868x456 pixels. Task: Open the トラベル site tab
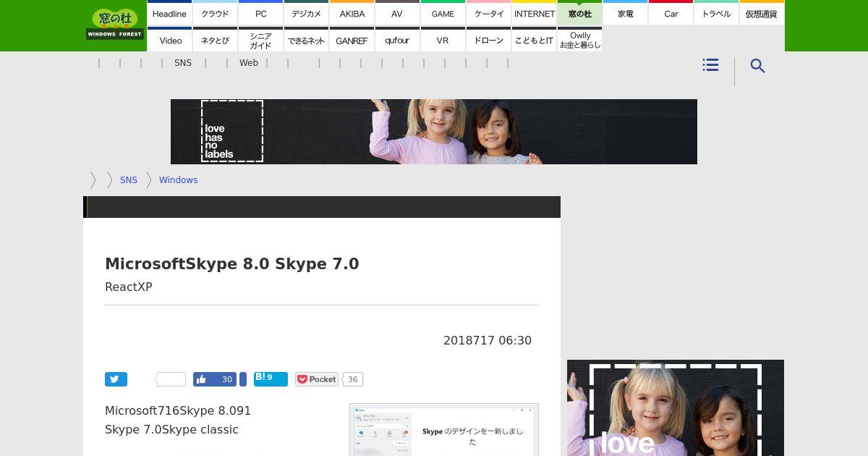(x=717, y=13)
